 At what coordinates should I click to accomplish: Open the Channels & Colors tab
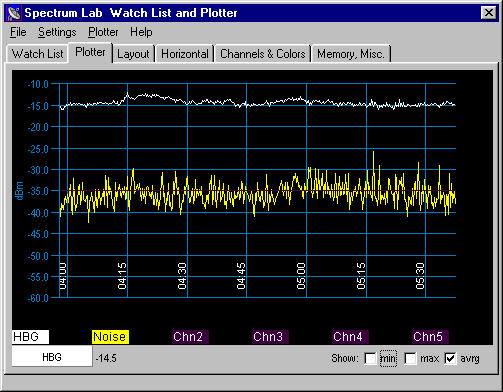click(x=263, y=54)
